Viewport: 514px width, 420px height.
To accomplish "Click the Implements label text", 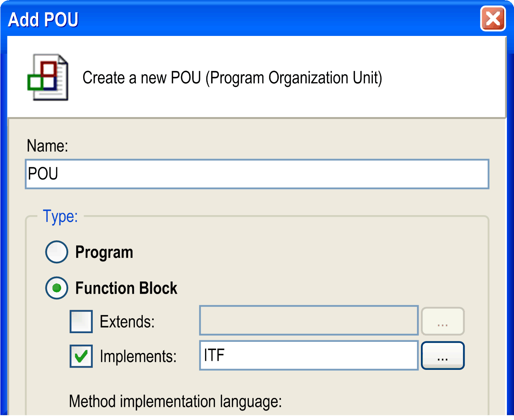I will click(x=138, y=356).
